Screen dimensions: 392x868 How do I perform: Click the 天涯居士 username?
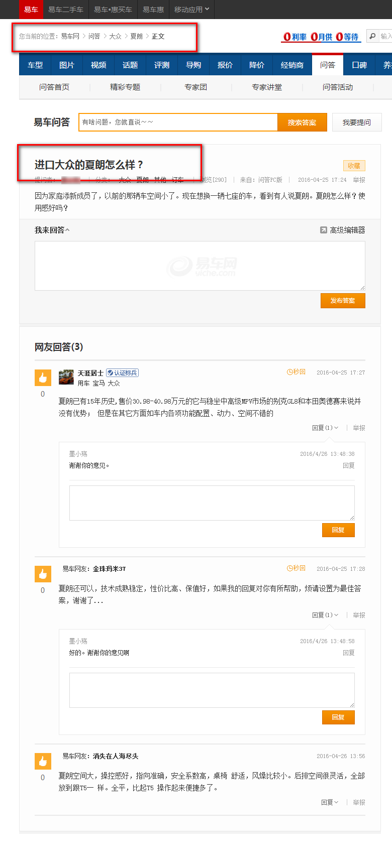click(90, 373)
